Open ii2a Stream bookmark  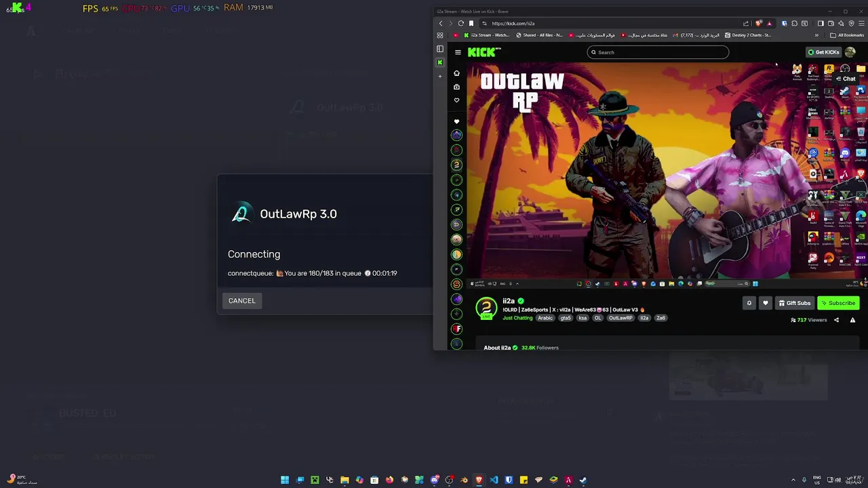[x=486, y=35]
